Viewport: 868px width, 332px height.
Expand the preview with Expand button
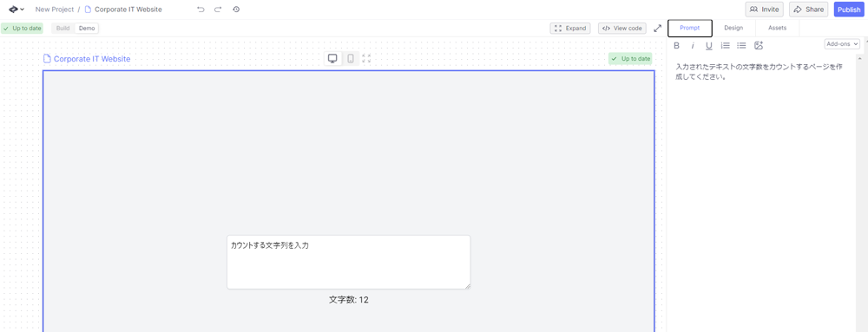(x=570, y=29)
